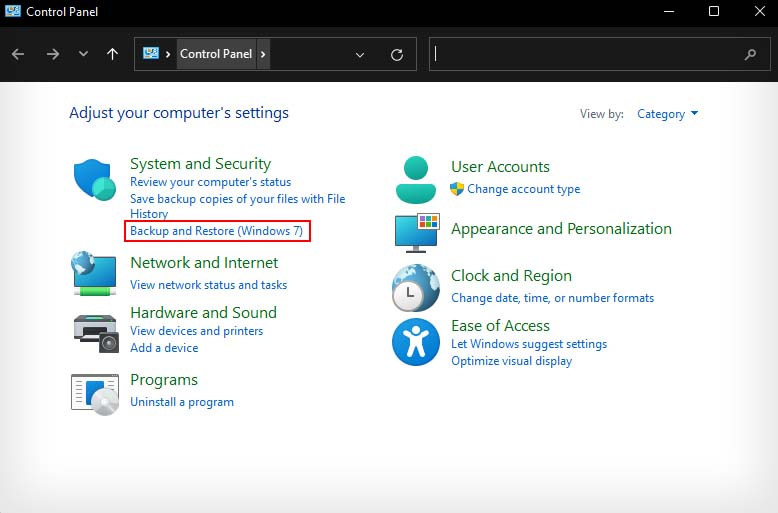The image size is (778, 513).
Task: Minimize the Control Panel window
Action: 669,11
